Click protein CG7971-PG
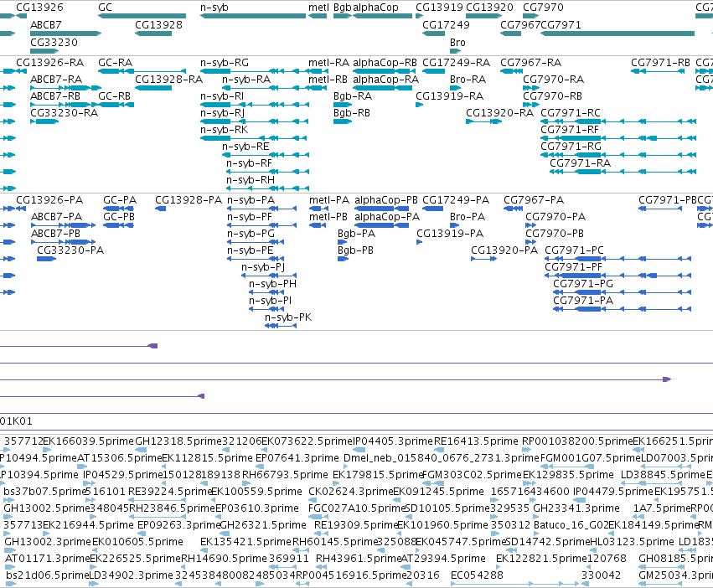The image size is (713, 588). click(x=583, y=284)
